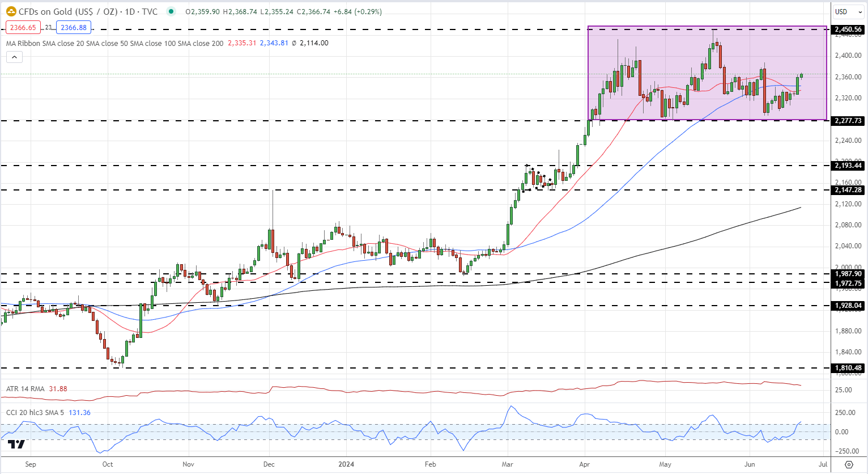This screenshot has height=474, width=868.
Task: Click the 2,335.31 red SMA value
Action: tap(242, 43)
